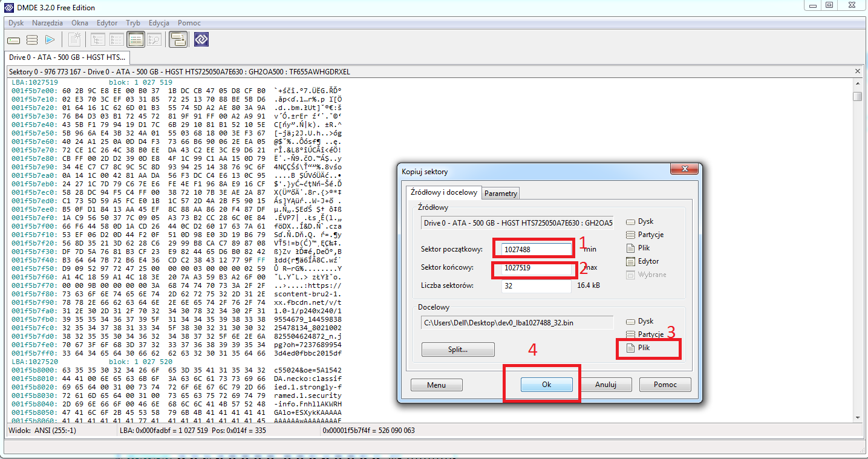The width and height of the screenshot is (868, 459).
Task: Choose Partycje as the destination (Docelowy)
Action: [645, 334]
